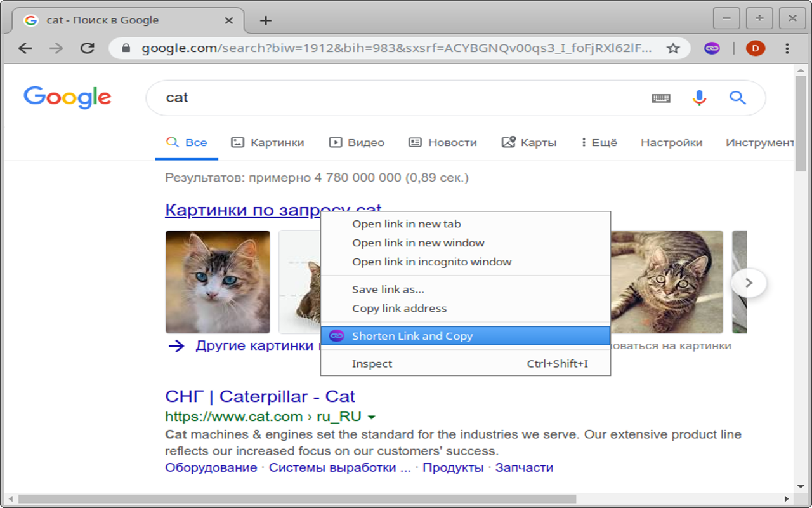812x508 pixels.
Task: Open the 'Оборудование' sitelink
Action: click(211, 468)
